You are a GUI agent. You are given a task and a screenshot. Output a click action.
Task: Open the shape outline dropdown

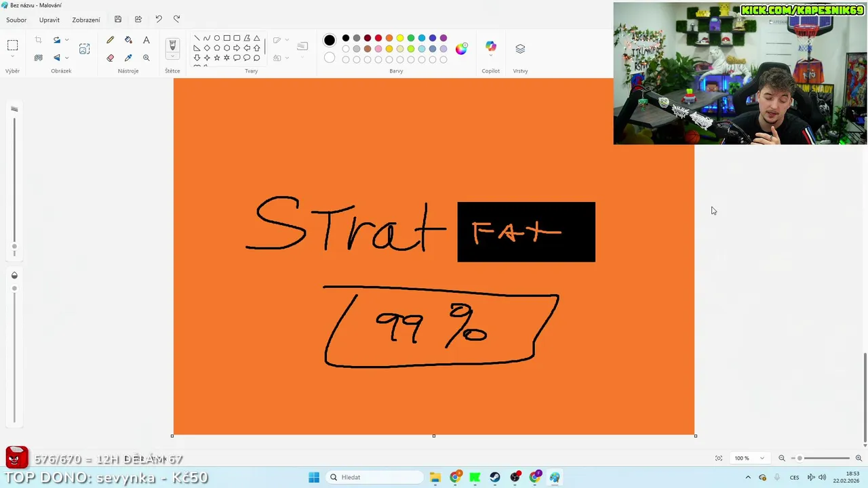[287, 40]
